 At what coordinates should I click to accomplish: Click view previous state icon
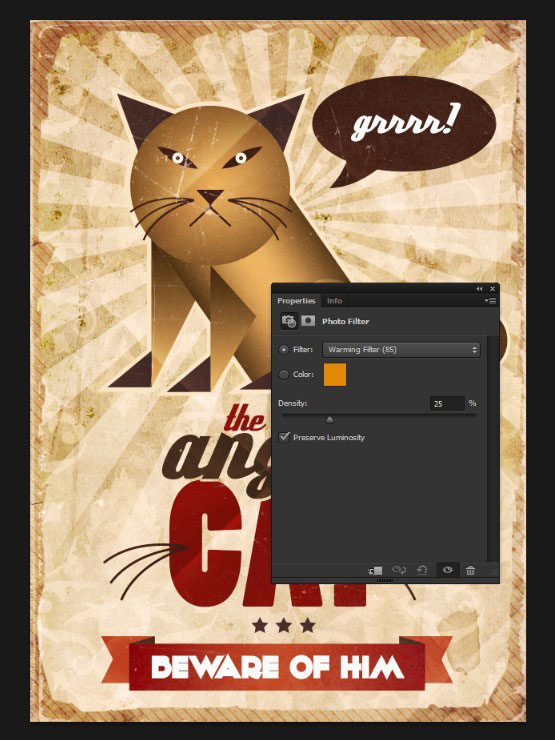pos(399,571)
